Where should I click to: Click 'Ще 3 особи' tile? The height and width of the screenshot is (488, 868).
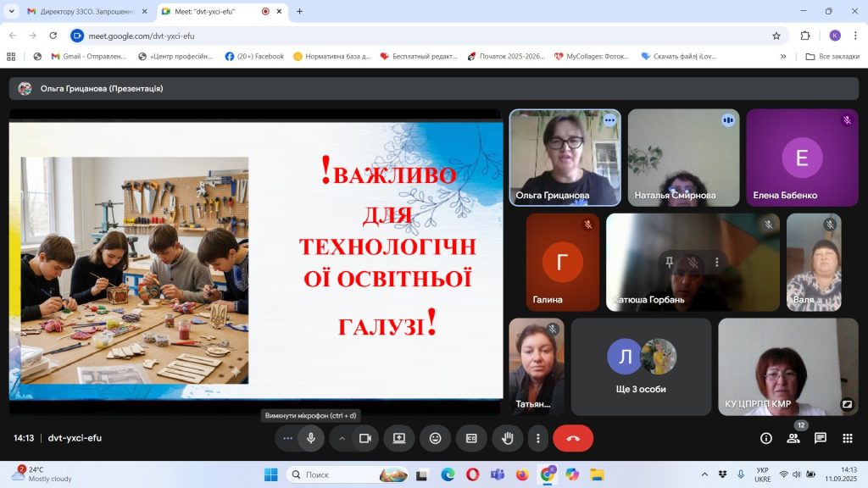click(x=641, y=366)
